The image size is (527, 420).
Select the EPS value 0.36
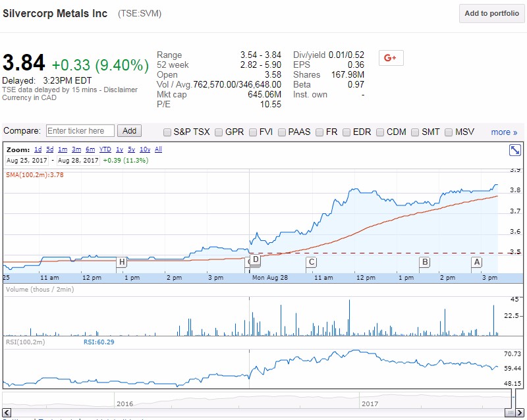(x=356, y=65)
